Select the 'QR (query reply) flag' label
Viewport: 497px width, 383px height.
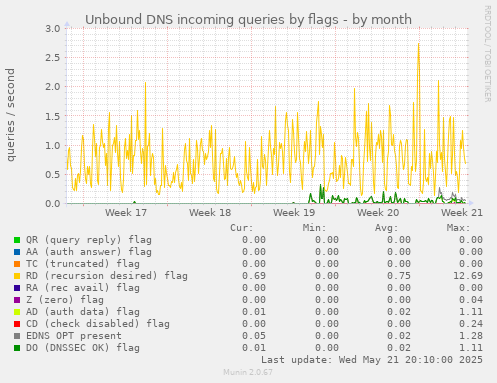pyautogui.click(x=89, y=240)
